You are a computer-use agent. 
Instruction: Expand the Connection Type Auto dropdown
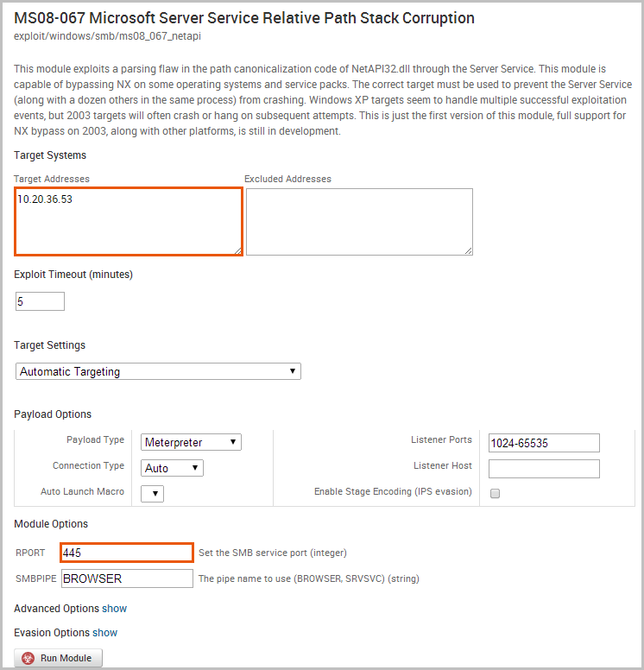172,468
